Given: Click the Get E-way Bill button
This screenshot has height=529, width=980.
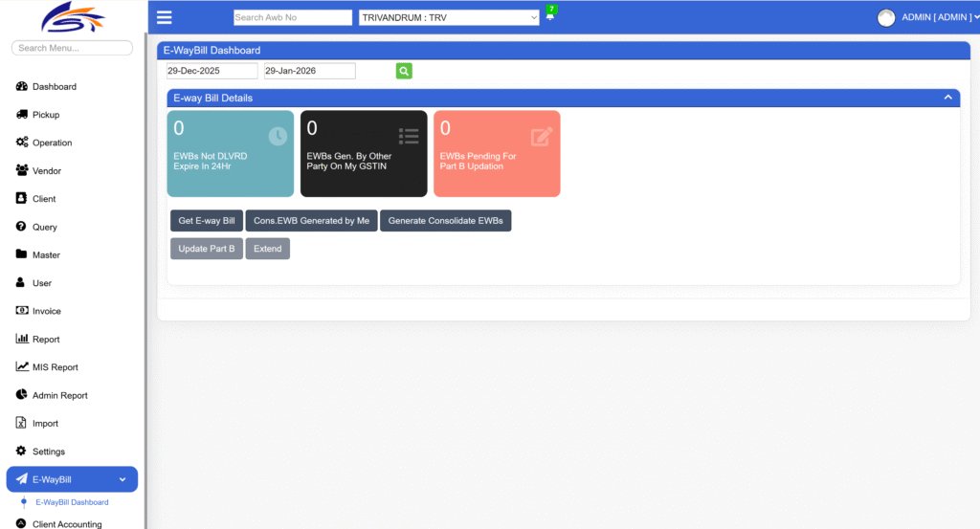Looking at the screenshot, I should [x=206, y=221].
